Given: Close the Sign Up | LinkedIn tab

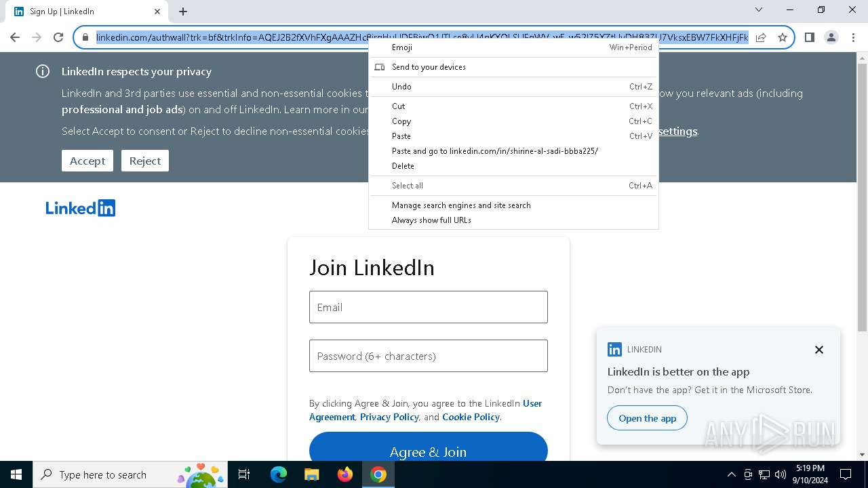Looking at the screenshot, I should (157, 12).
